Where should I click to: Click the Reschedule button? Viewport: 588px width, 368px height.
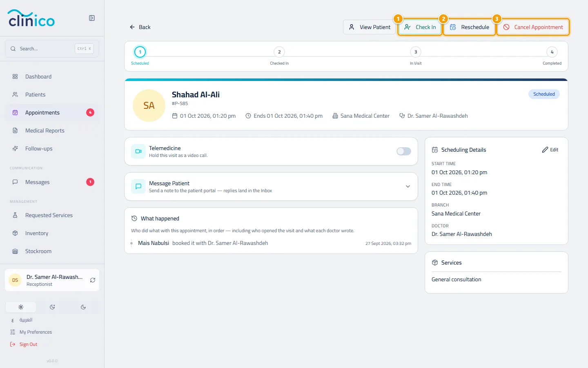[x=469, y=27]
